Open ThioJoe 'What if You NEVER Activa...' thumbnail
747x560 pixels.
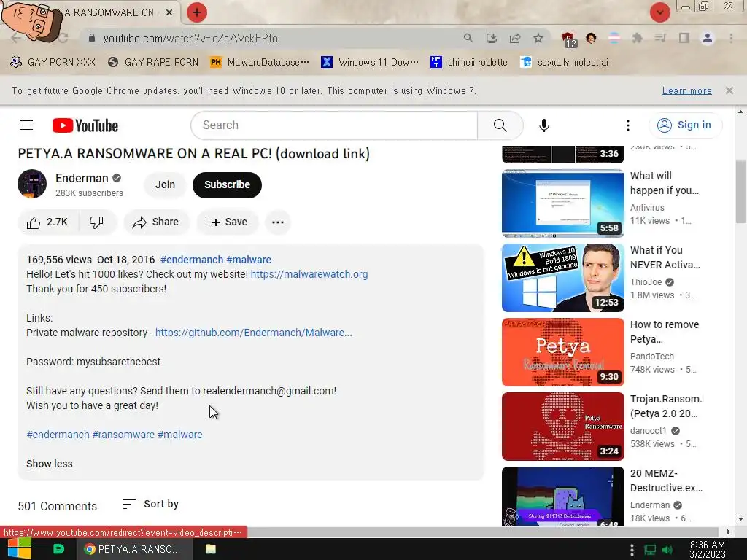tap(563, 278)
